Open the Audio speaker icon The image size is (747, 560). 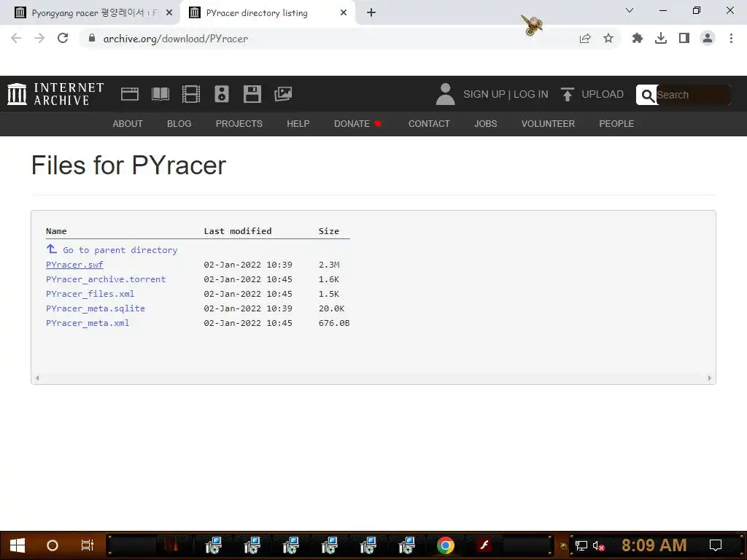222,94
